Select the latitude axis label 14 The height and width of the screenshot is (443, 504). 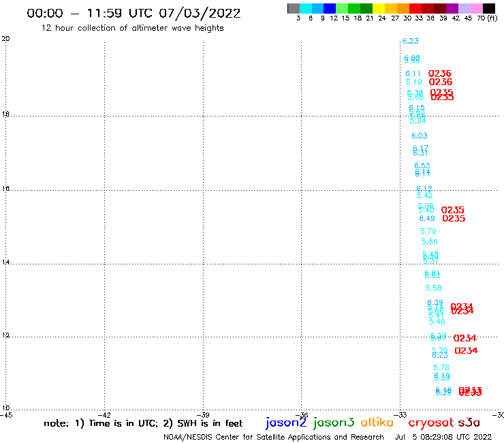coord(5,262)
